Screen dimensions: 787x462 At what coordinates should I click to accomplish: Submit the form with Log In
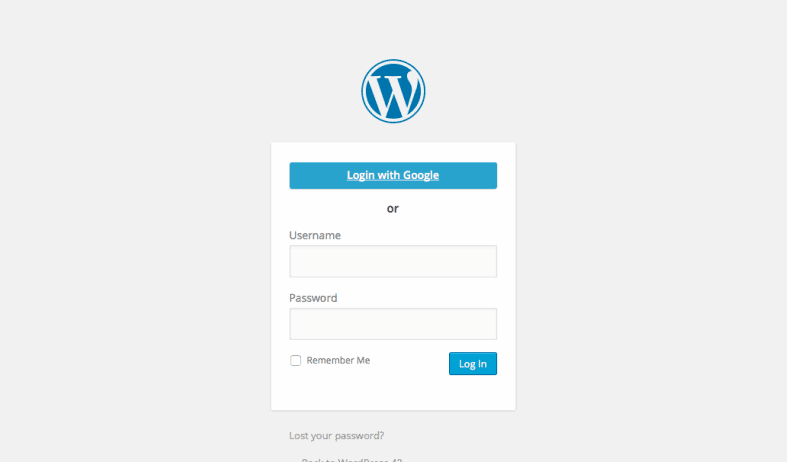pyautogui.click(x=473, y=364)
